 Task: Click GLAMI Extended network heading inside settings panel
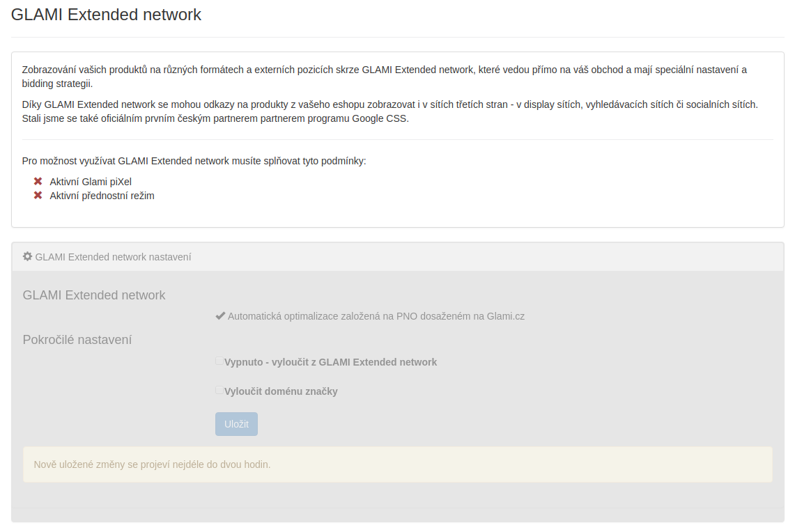click(94, 295)
